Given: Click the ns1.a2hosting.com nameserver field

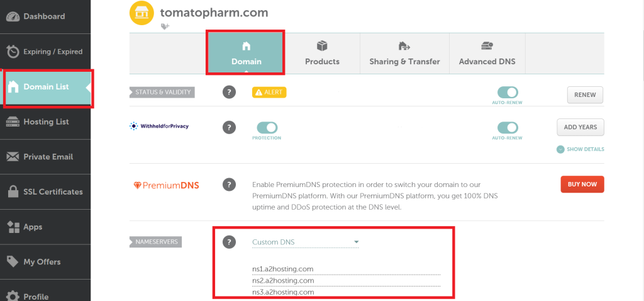Looking at the screenshot, I should pos(345,269).
